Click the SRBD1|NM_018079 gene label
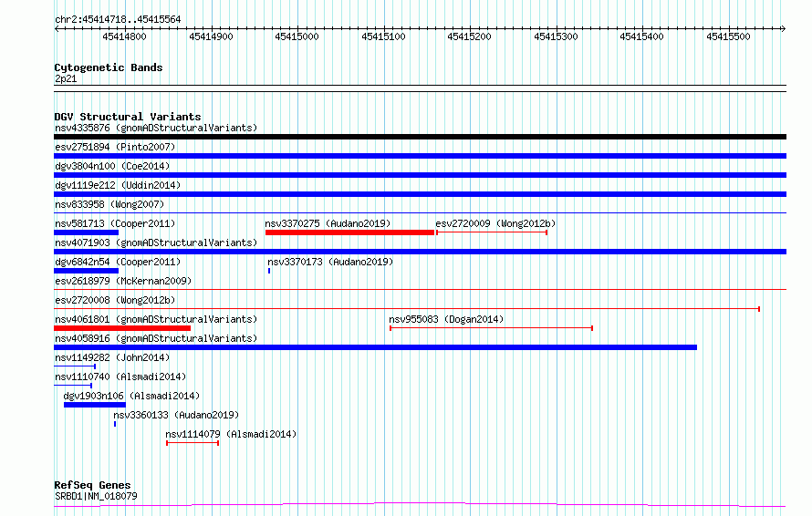 pos(96,496)
